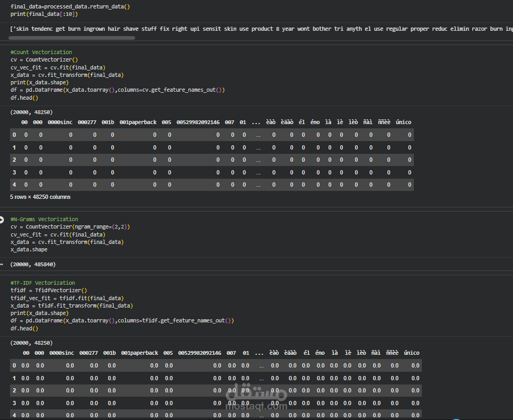Click the #Count Vectorization comment line
This screenshot has width=513, height=420.
coord(41,52)
